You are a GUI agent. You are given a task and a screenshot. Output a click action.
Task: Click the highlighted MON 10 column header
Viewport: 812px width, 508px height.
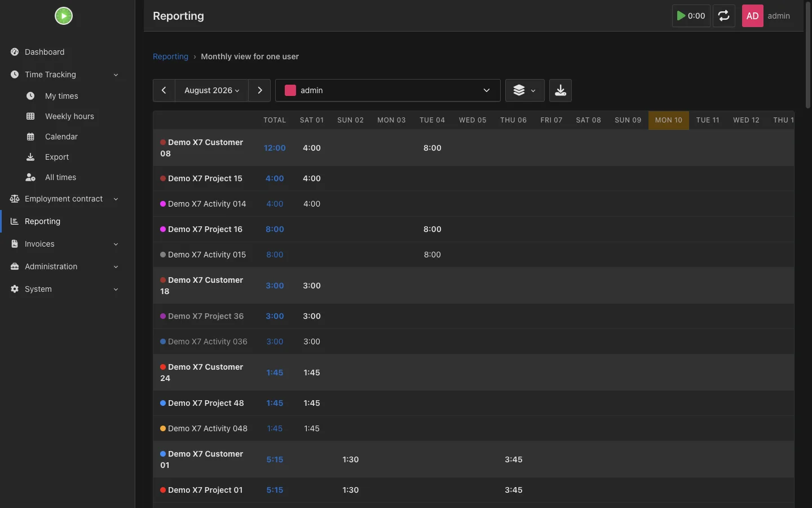[669, 120]
